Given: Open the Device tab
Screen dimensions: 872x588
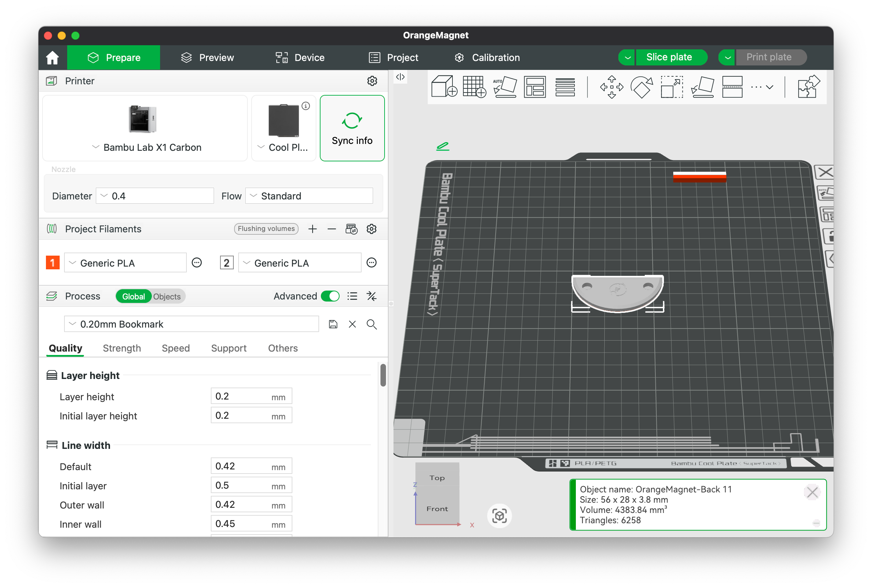Looking at the screenshot, I should pos(300,57).
